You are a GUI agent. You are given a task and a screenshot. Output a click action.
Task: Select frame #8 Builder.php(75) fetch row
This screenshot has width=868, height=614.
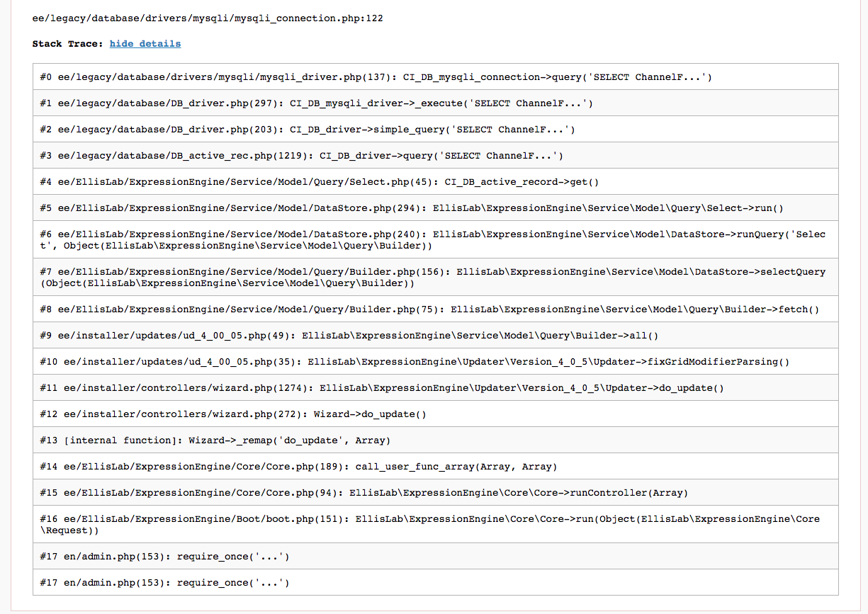pos(429,309)
